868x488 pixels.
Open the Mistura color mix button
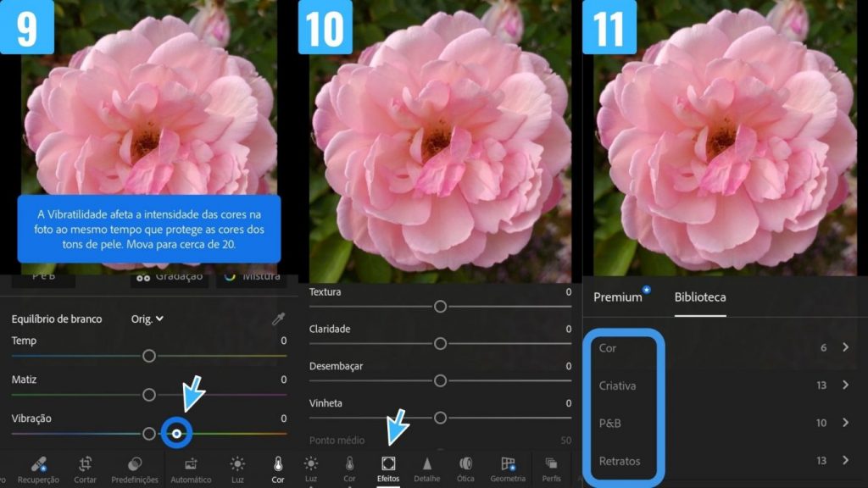252,277
